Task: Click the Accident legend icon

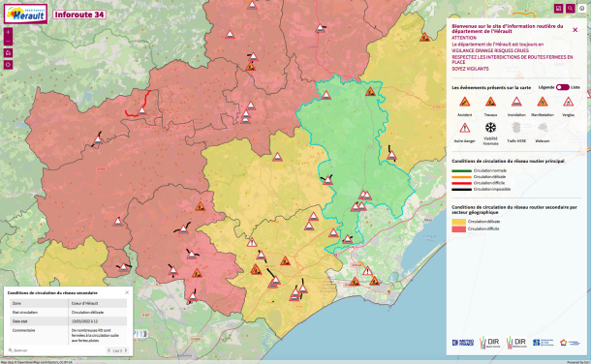Action: tap(464, 102)
